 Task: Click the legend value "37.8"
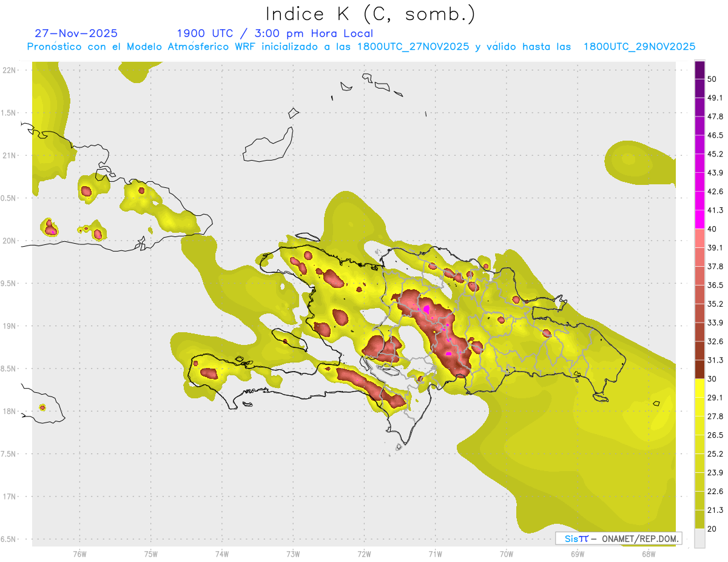coord(715,266)
